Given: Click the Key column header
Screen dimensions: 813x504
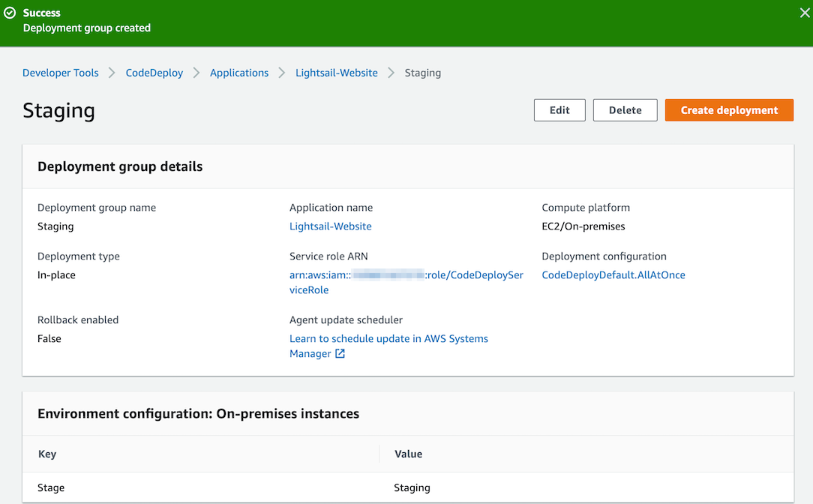Looking at the screenshot, I should [47, 454].
